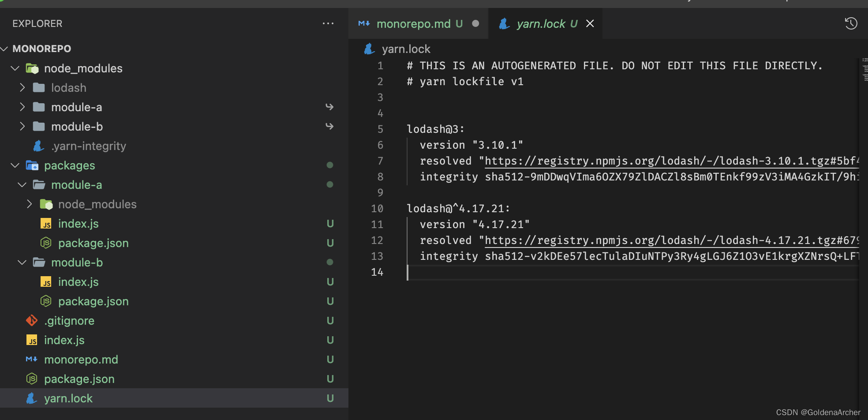Click the unsaved dot on monorepo.md tab
Screen dimensions: 868x420
475,23
